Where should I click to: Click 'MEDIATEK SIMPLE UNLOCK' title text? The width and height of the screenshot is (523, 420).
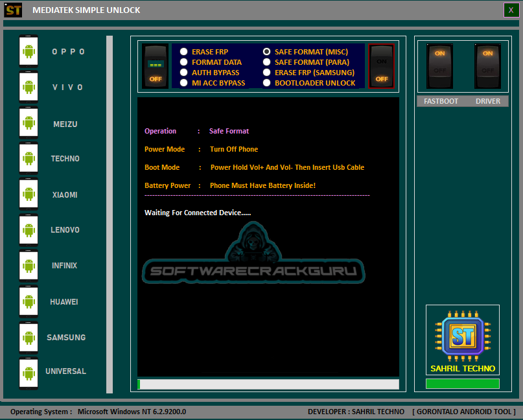pyautogui.click(x=86, y=10)
